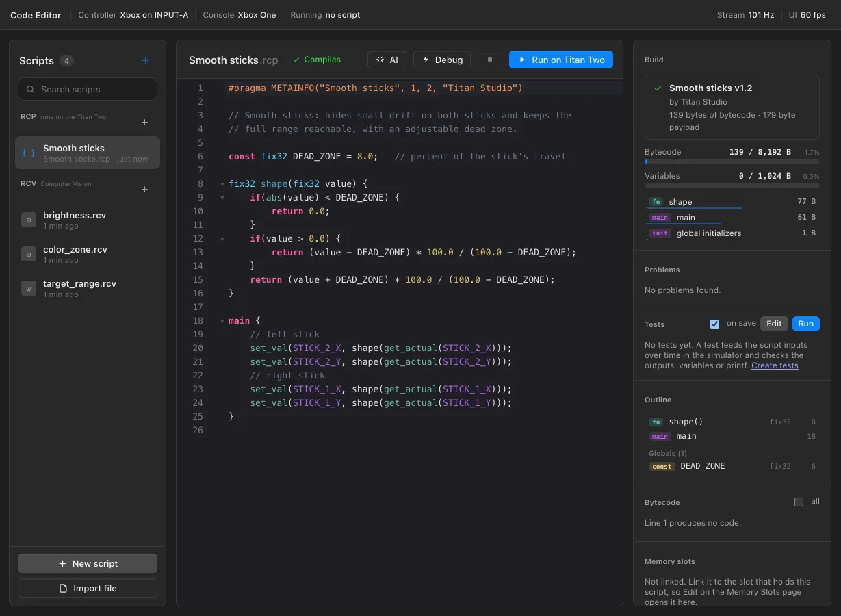Click the New script button
This screenshot has width=841, height=616.
click(x=88, y=563)
